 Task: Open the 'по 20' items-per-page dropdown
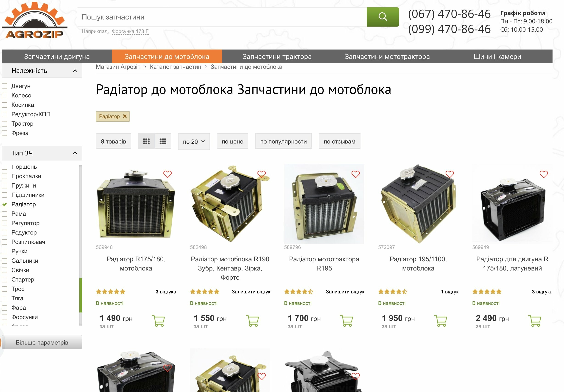194,141
